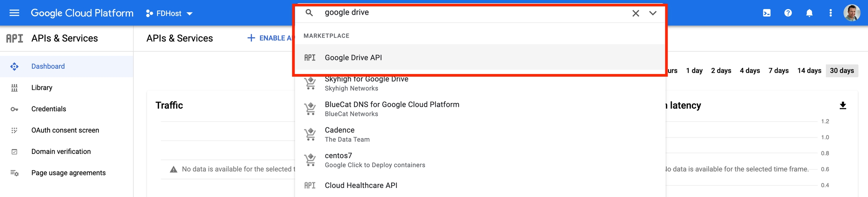Collapse search results with chevron arrow
Viewport: 868px width, 197px height.
click(x=653, y=13)
